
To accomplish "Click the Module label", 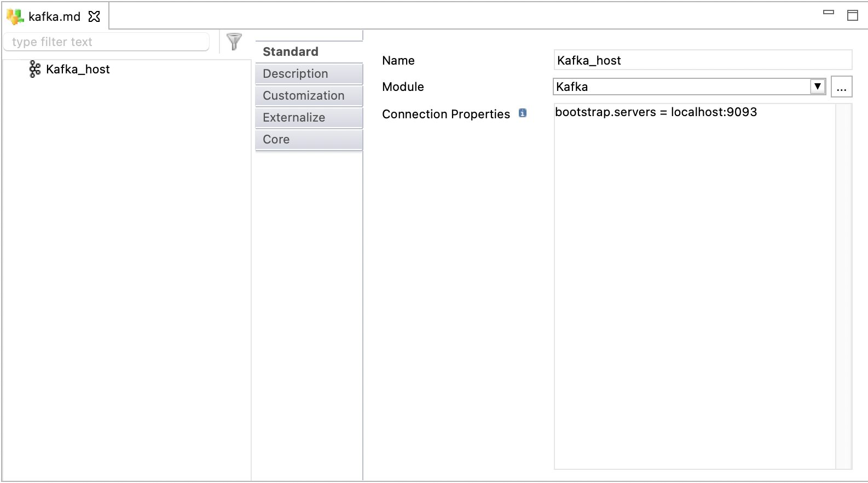I will pos(403,87).
